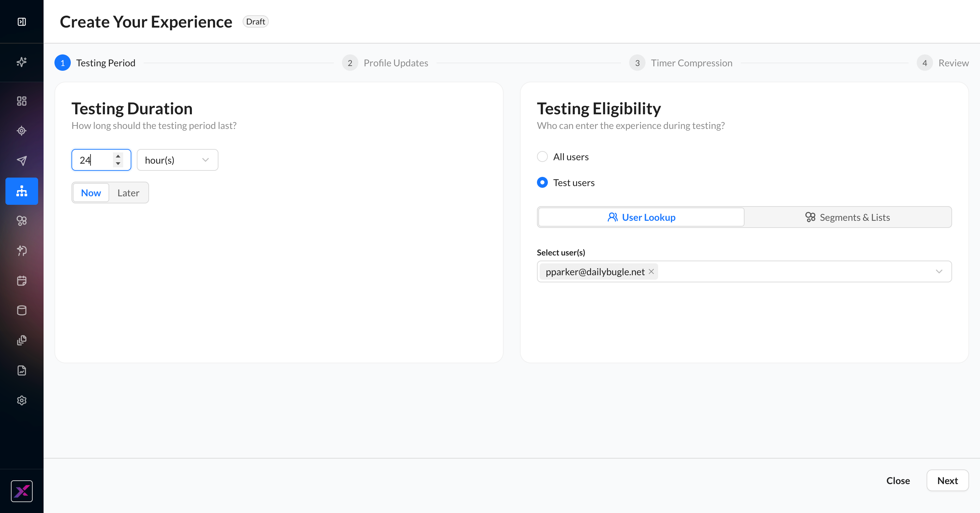This screenshot has height=513, width=980.
Task: Remove pparker@dailybugle.net from selected users
Action: coord(651,271)
